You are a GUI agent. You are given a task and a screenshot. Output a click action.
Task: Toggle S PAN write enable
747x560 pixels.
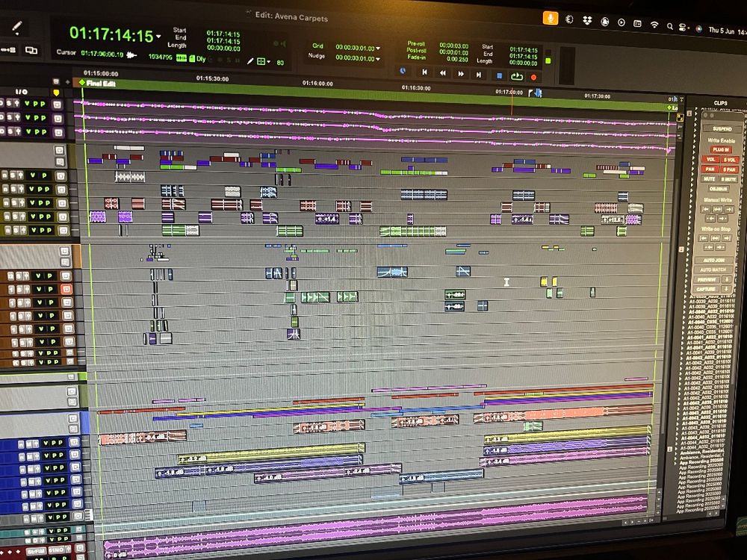(729, 169)
